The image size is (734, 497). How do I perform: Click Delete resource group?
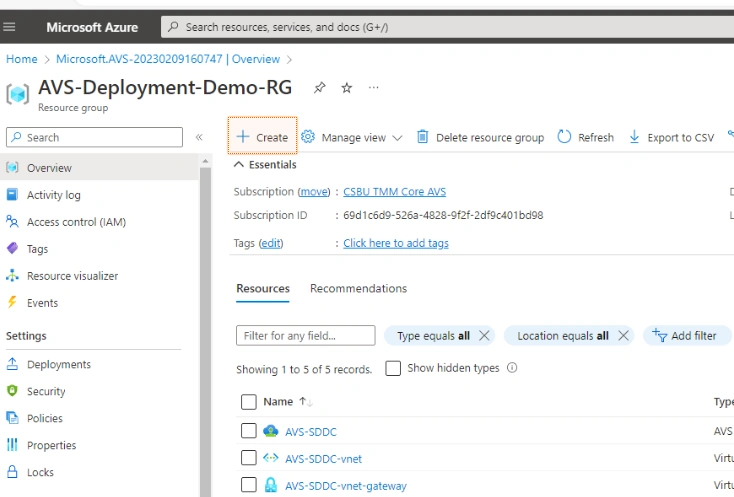(480, 137)
